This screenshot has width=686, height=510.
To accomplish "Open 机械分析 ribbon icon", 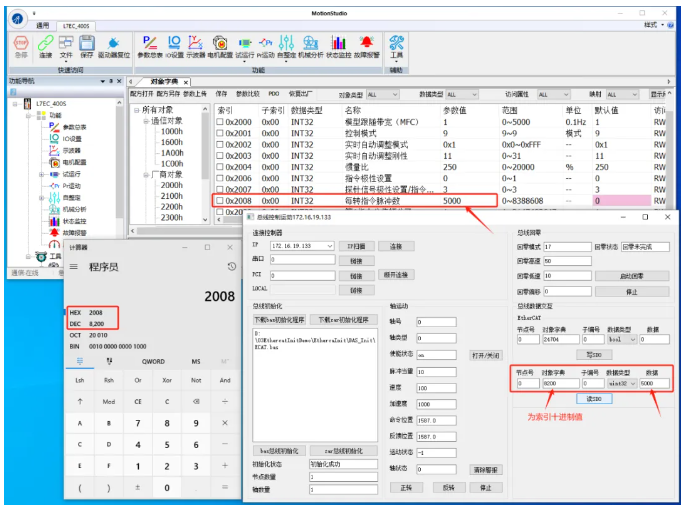I will tap(311, 47).
